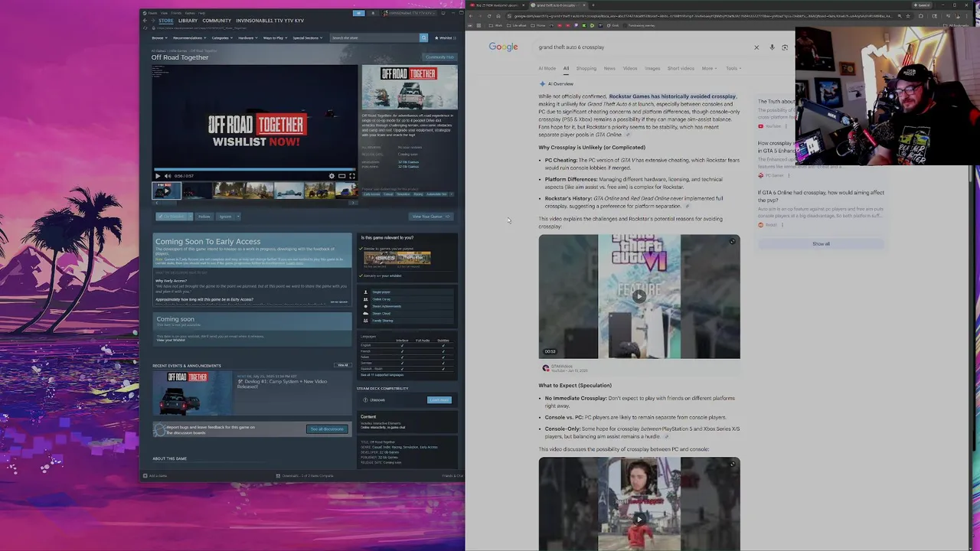The image size is (980, 551).
Task: Toggle the On Wishlist button
Action: [171, 217]
